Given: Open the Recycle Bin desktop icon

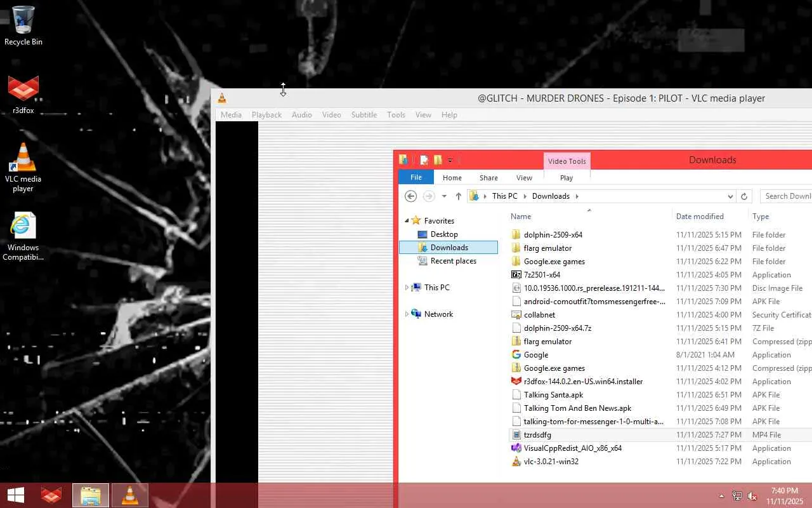Looking at the screenshot, I should pos(23,25).
